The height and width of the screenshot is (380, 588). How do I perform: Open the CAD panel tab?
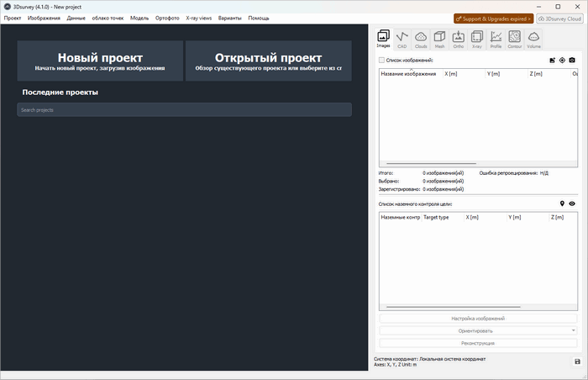click(x=402, y=38)
